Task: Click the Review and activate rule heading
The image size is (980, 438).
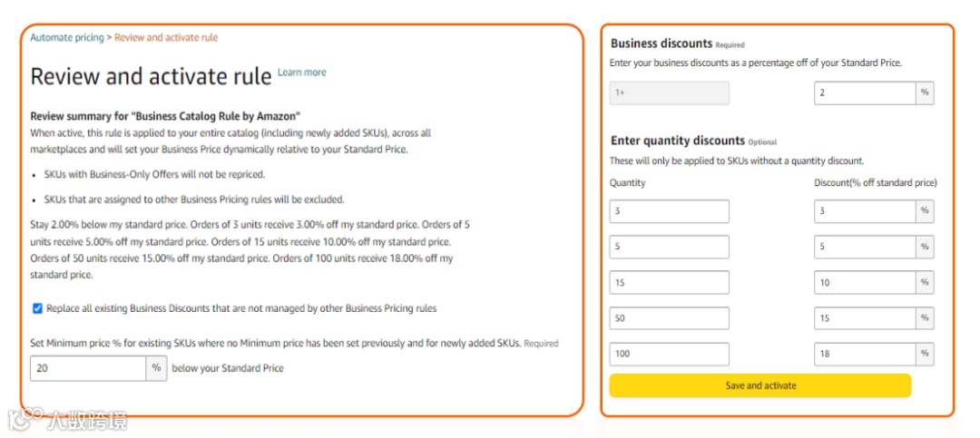Action: 151,76
